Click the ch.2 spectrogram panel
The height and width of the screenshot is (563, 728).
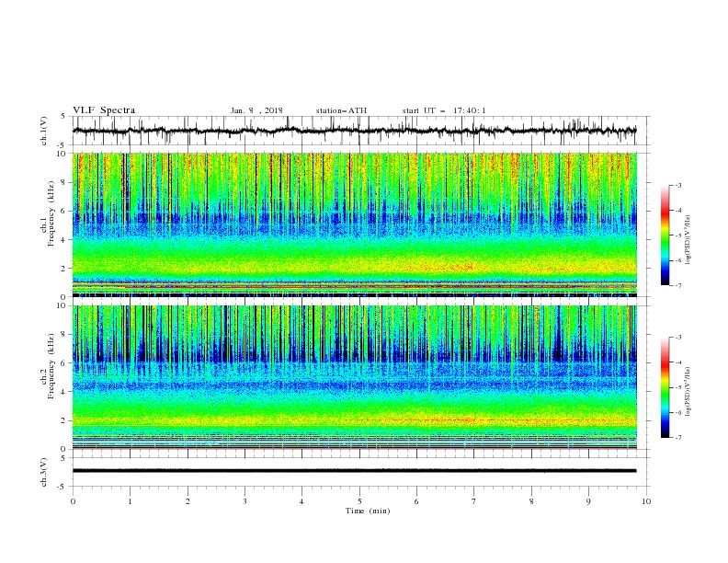pyautogui.click(x=354, y=377)
